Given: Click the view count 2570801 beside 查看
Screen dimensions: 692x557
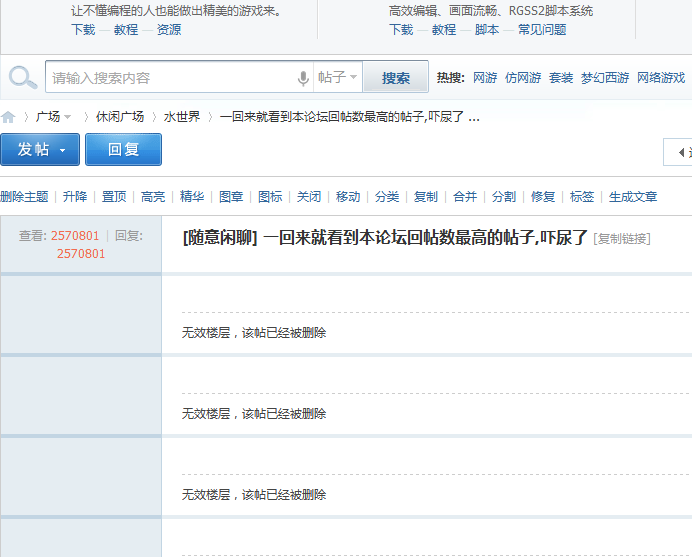Looking at the screenshot, I should coord(75,236).
